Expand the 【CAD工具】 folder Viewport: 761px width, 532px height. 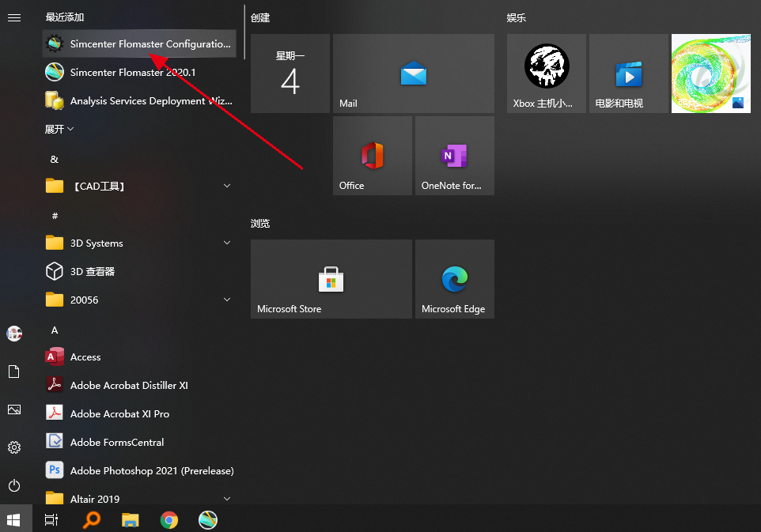point(139,186)
